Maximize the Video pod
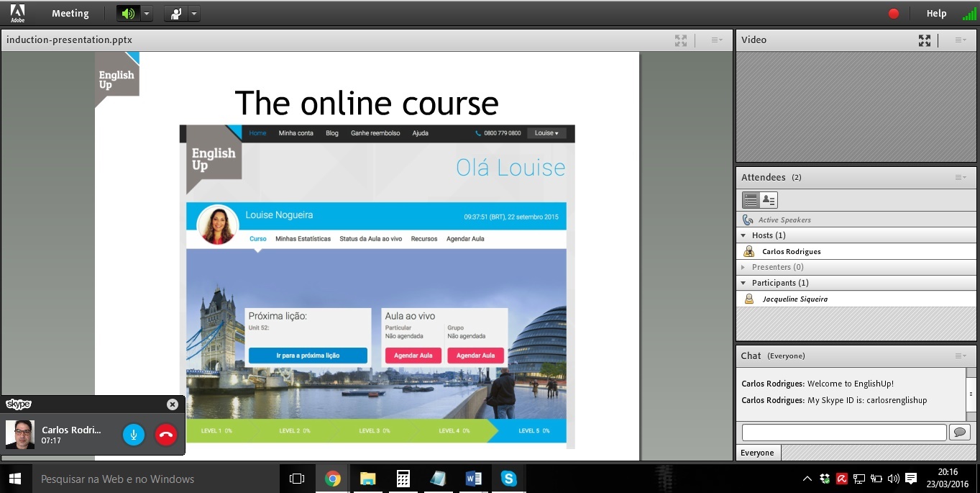This screenshot has width=980, height=493. [925, 40]
